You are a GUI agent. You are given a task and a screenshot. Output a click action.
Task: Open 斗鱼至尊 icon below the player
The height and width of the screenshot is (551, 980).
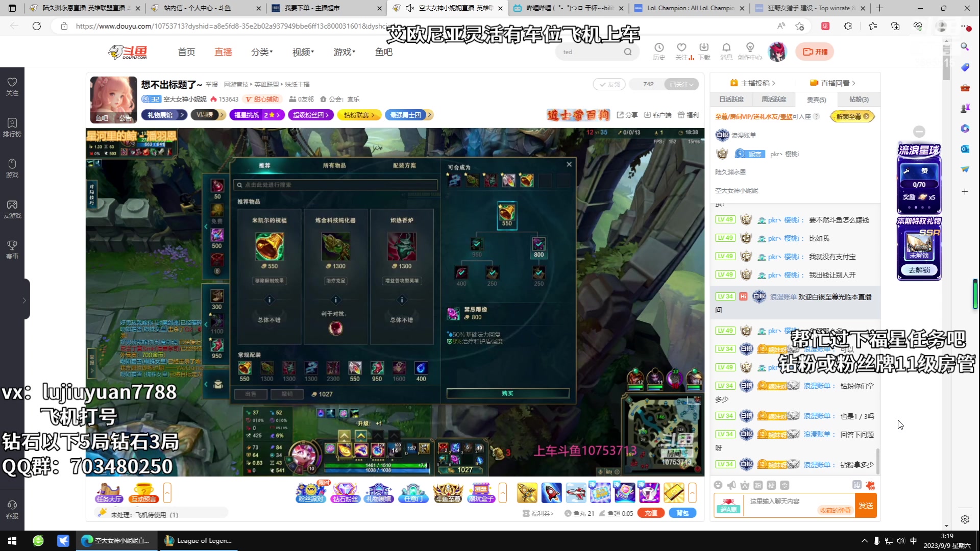[448, 493]
